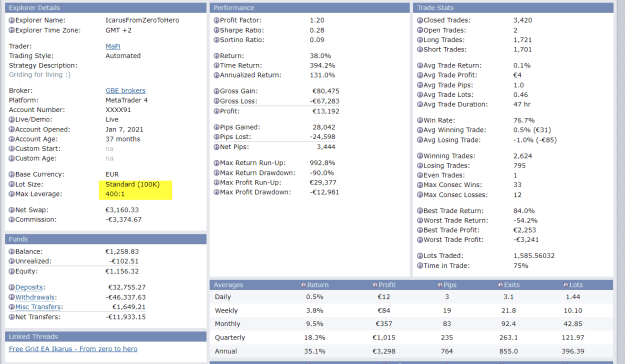Click the -€3,241 worst trade profit value
Viewport: 625px width, 364px height.
point(526,240)
